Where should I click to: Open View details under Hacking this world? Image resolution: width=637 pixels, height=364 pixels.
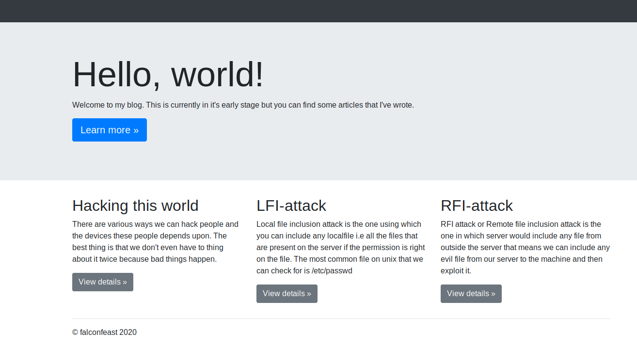103,282
